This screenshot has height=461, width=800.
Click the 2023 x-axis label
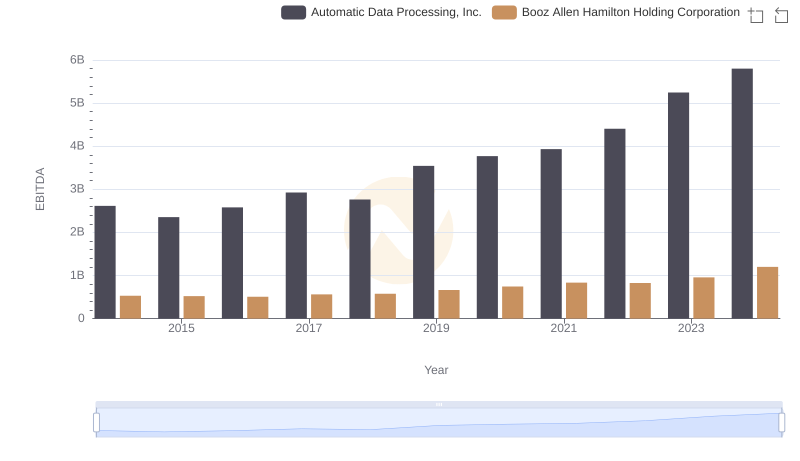[x=691, y=328]
